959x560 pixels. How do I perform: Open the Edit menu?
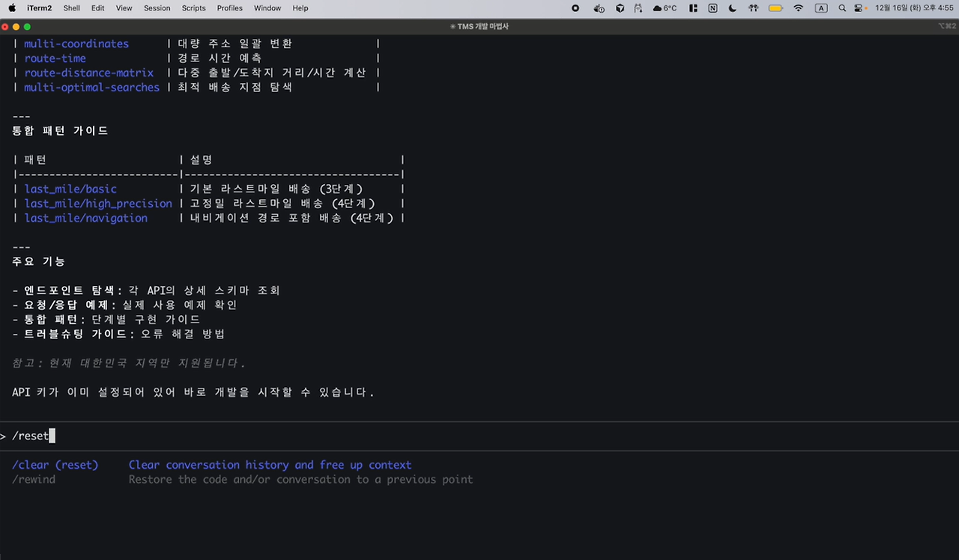click(x=98, y=8)
